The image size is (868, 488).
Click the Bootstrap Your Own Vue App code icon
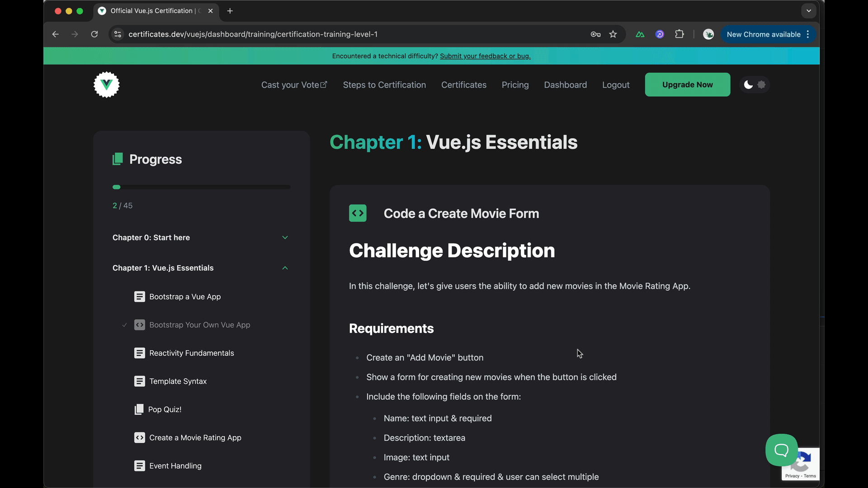point(140,325)
